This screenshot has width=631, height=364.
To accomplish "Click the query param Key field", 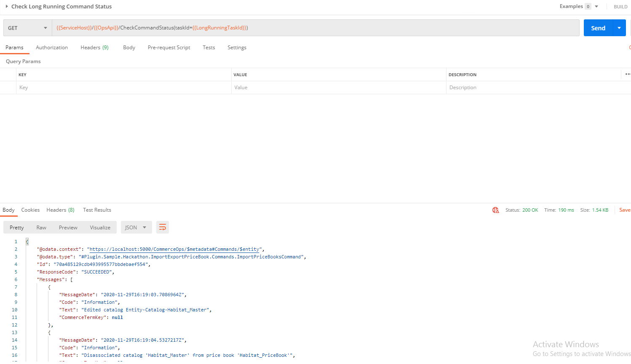I will 123,88.
